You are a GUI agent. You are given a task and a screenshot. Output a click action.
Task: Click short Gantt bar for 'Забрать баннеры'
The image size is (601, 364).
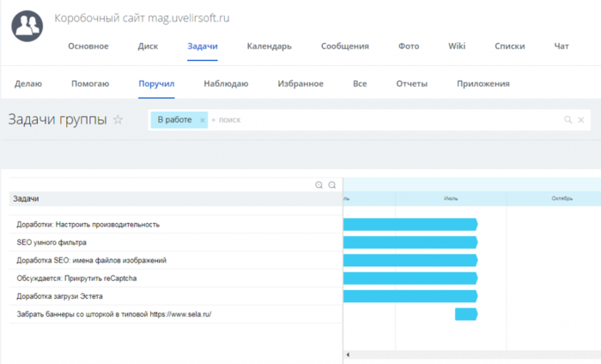click(x=466, y=314)
